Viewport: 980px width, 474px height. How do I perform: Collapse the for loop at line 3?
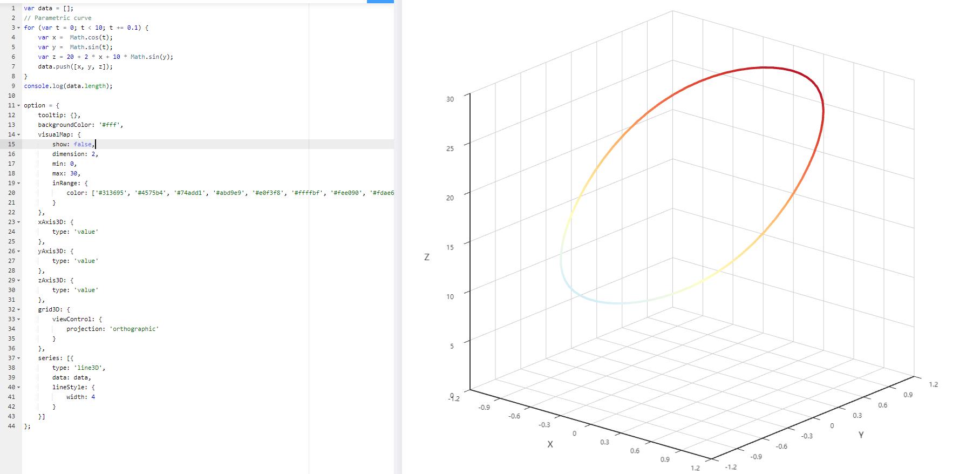coord(18,28)
